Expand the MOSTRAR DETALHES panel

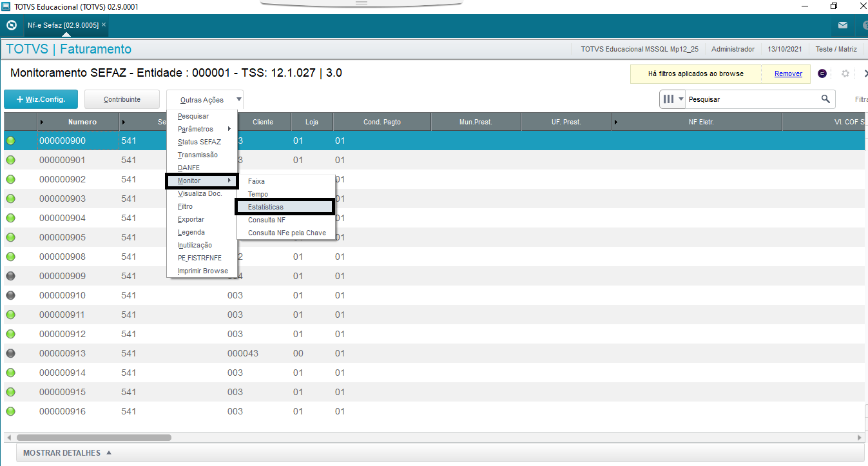(67, 453)
